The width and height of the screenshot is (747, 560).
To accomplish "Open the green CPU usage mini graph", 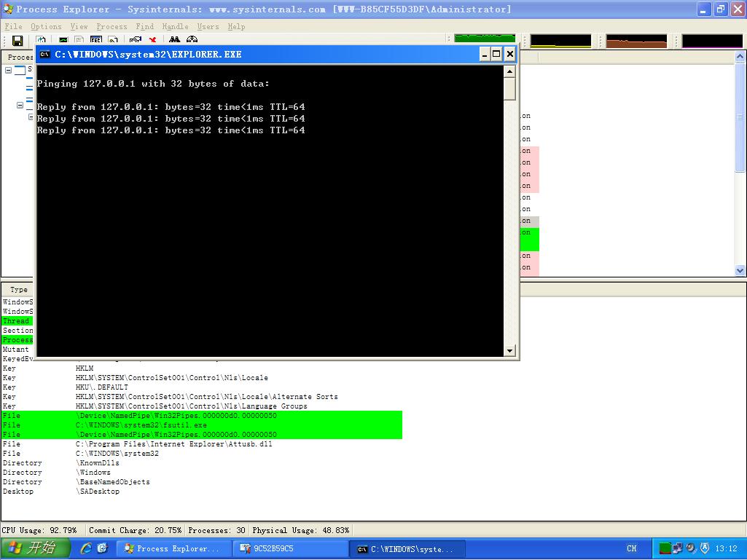I will coord(485,39).
